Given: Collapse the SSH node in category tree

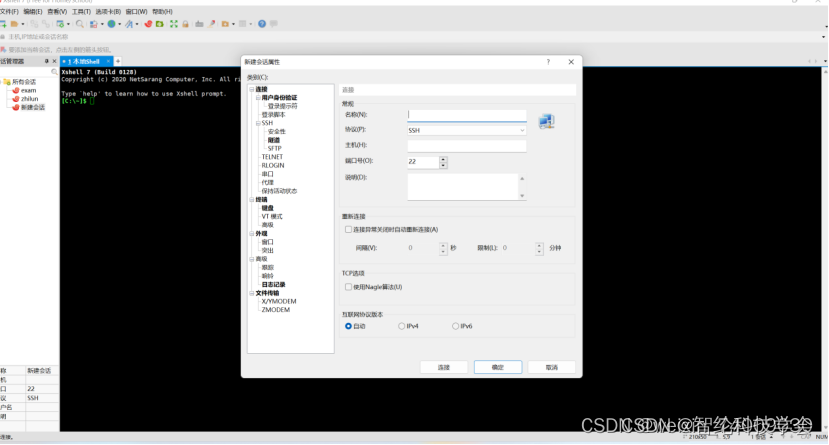Looking at the screenshot, I should point(257,123).
